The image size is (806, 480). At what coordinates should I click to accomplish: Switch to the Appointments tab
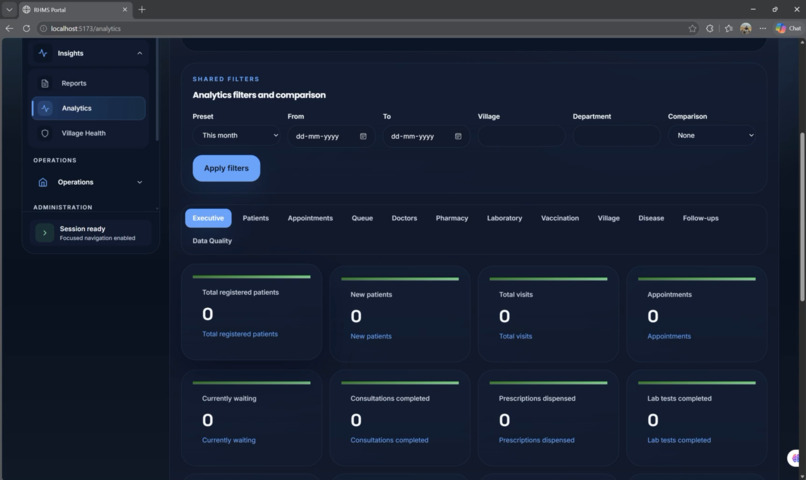coord(310,218)
